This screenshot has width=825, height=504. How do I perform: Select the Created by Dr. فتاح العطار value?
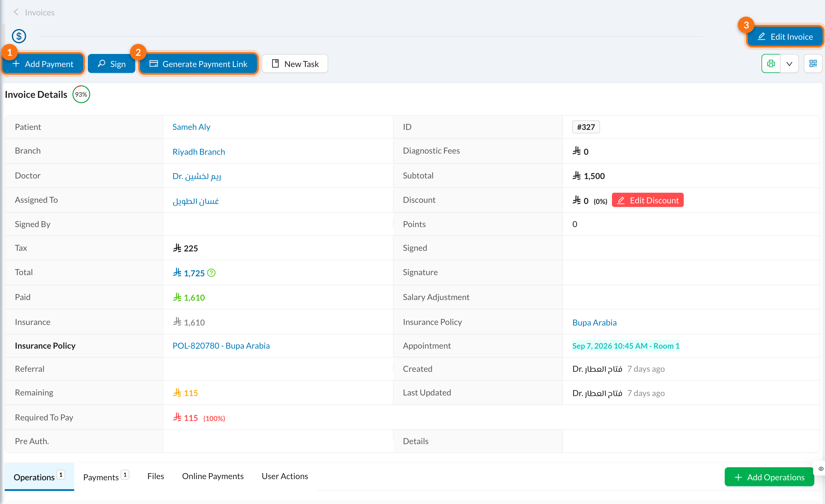pos(597,369)
